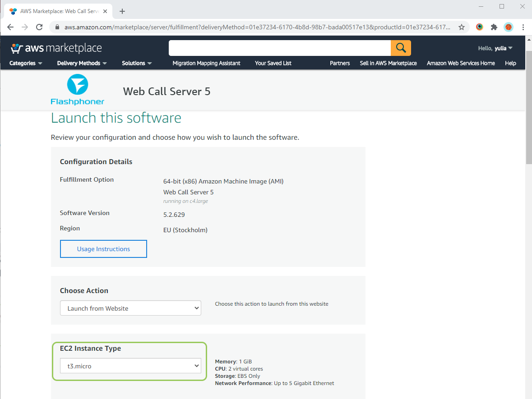Viewport: 532px width, 399px height.
Task: Click the browser address bar
Action: point(257,27)
